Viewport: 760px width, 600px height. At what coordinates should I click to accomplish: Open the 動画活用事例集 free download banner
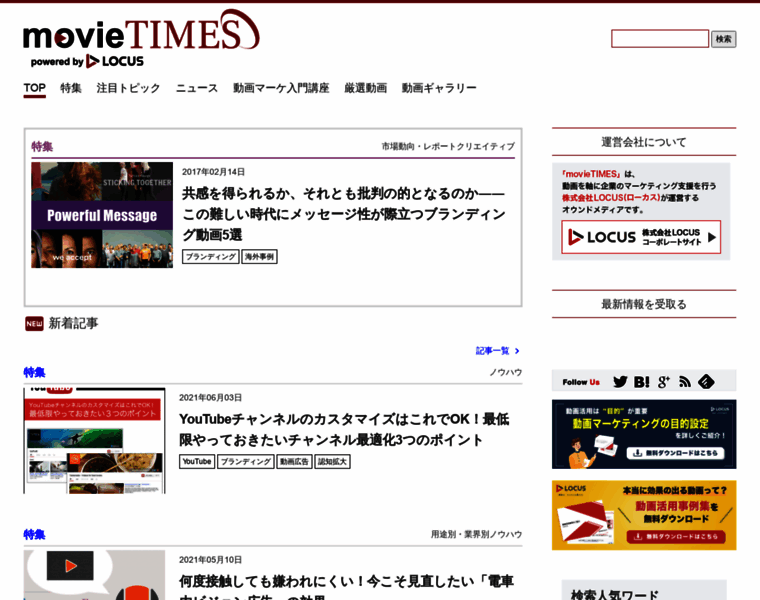pos(644,515)
